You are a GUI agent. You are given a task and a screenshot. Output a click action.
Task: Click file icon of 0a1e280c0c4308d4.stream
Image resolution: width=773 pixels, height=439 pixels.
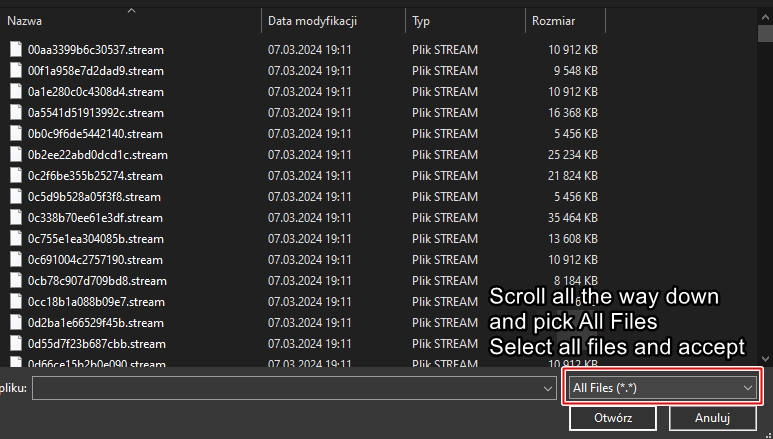tap(15, 91)
